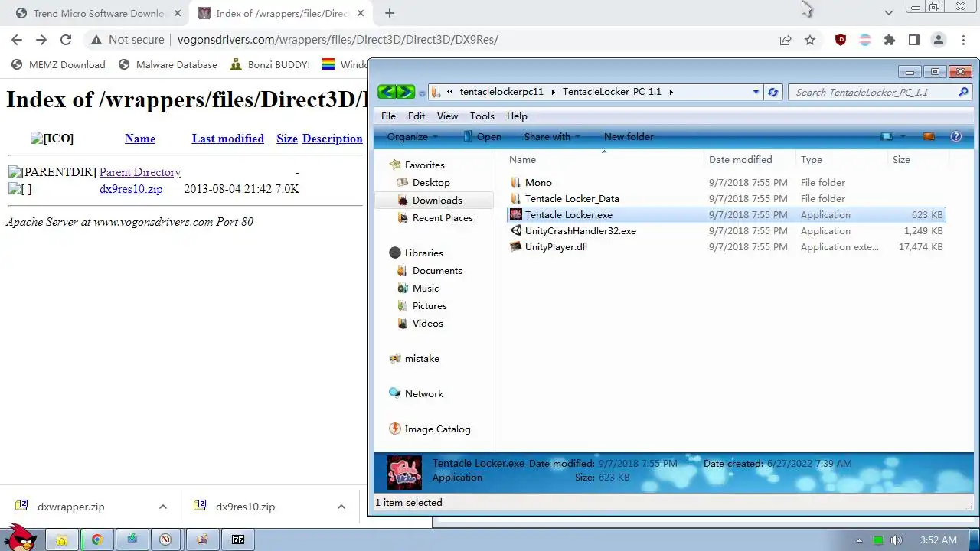
Task: Reload the vogonsdrivers page in Chrome
Action: click(66, 40)
